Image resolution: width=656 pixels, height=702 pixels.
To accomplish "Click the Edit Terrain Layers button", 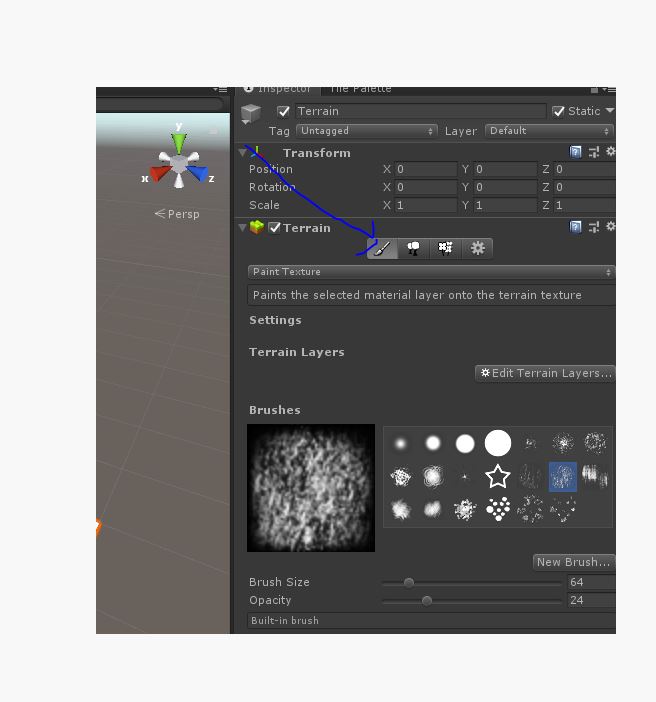I will [x=545, y=373].
